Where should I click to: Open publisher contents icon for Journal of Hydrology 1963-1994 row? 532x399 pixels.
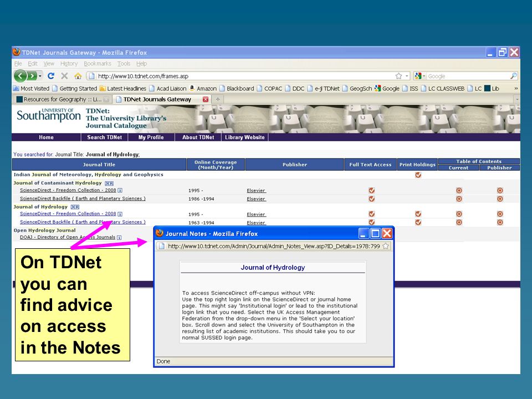(500, 222)
